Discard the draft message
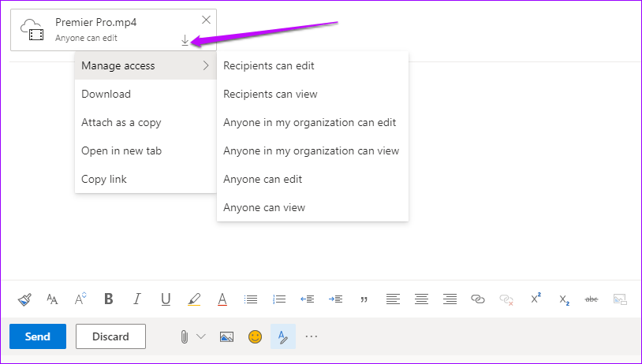This screenshot has width=642, height=364. pos(110,336)
